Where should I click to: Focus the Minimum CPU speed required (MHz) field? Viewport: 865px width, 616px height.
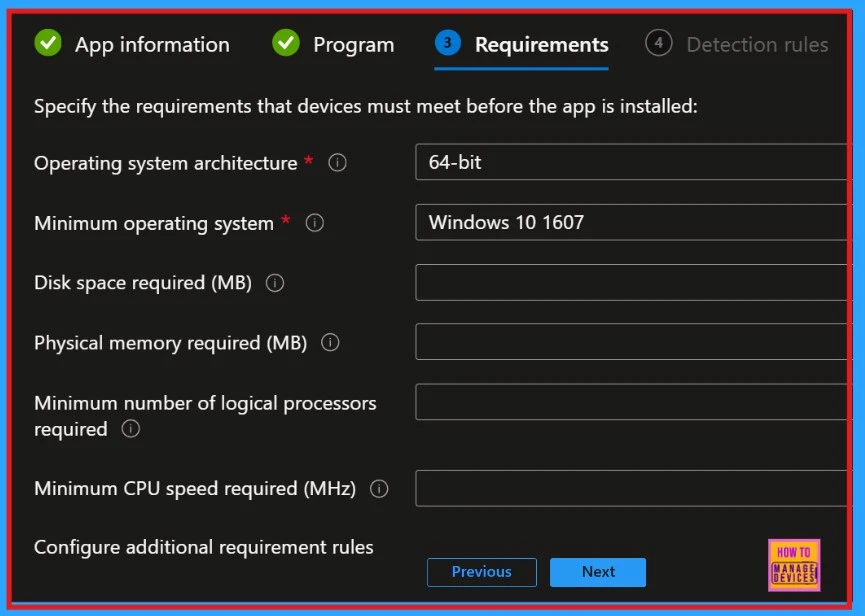click(632, 488)
